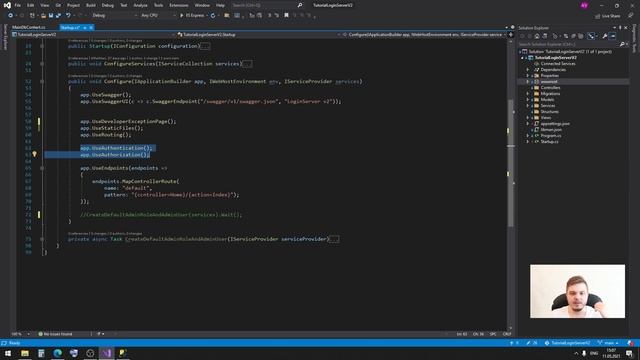This screenshot has height=360, width=640.
Task: Switch to the MainDbContext.cs tab
Action: tap(29, 27)
